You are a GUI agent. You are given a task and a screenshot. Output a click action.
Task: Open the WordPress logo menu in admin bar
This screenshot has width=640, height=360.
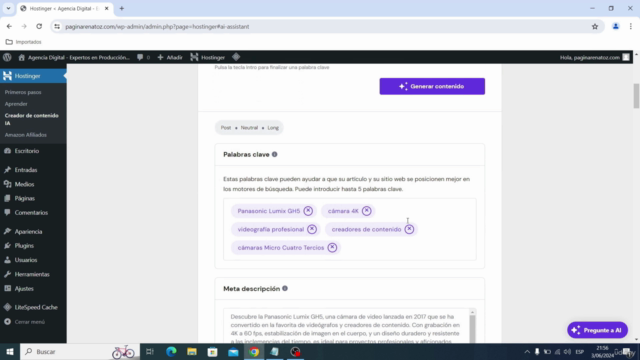point(7,57)
